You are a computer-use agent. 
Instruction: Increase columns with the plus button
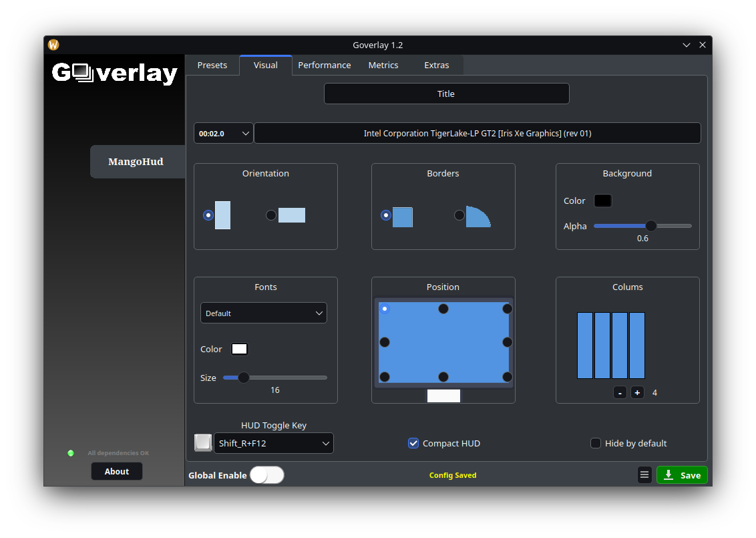(x=638, y=393)
